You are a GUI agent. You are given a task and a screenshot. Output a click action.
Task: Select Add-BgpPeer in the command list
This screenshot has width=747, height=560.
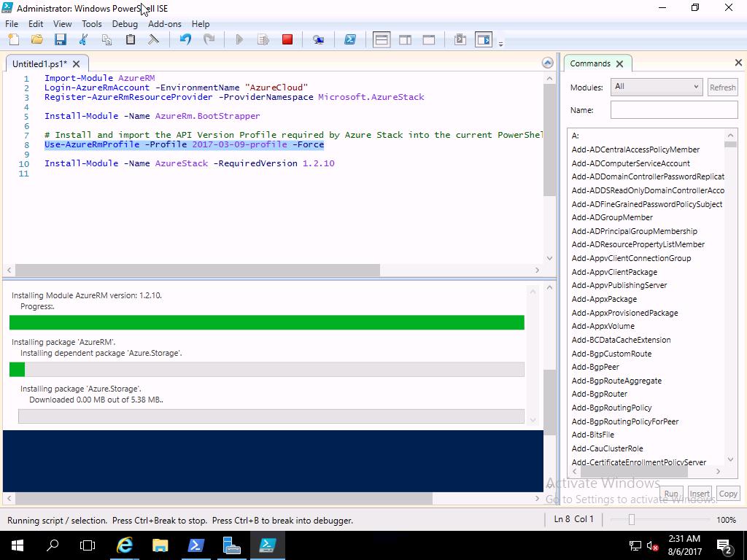595,367
